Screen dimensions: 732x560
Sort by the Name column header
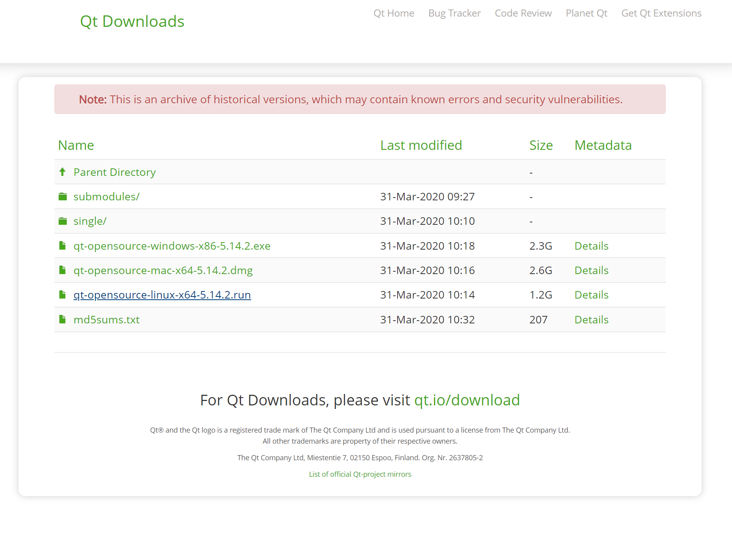click(76, 145)
